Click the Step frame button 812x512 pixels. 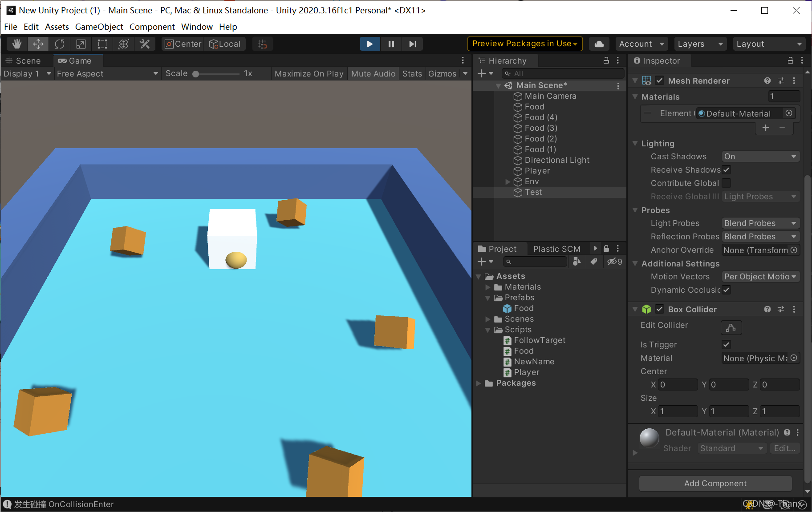pyautogui.click(x=413, y=44)
